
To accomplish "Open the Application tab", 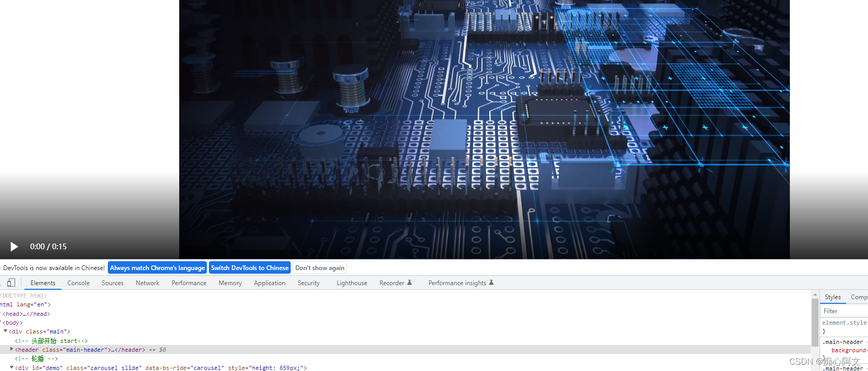I will [x=270, y=283].
